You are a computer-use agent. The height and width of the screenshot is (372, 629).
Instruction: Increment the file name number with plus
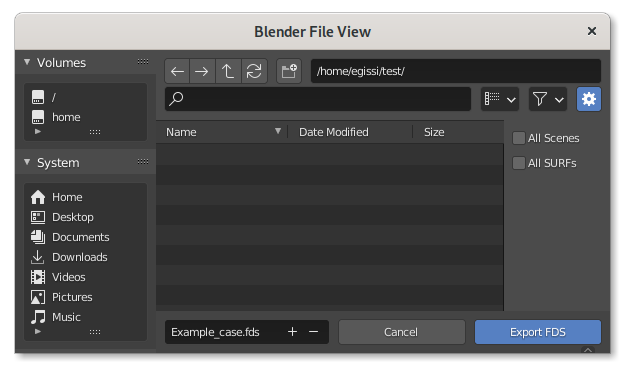click(292, 332)
